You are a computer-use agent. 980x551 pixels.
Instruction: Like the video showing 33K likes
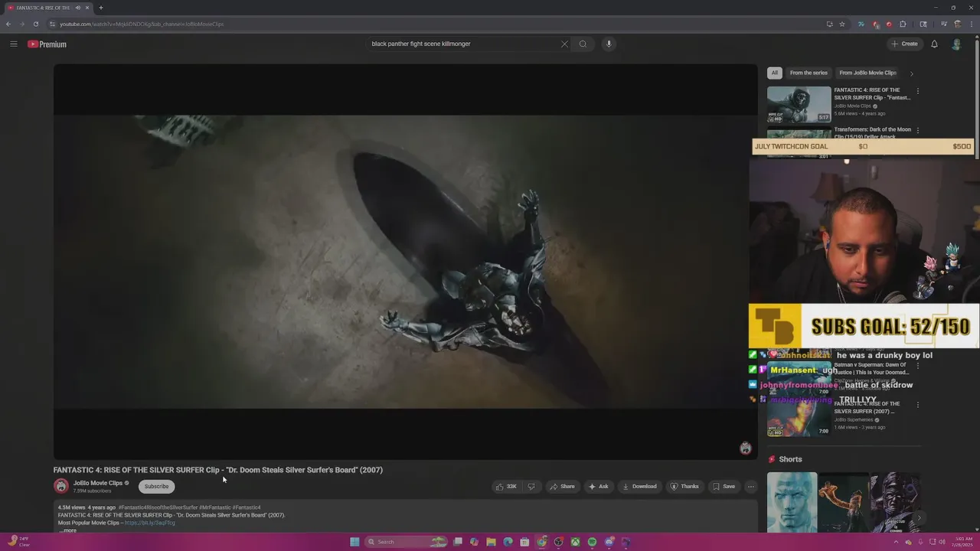click(506, 486)
